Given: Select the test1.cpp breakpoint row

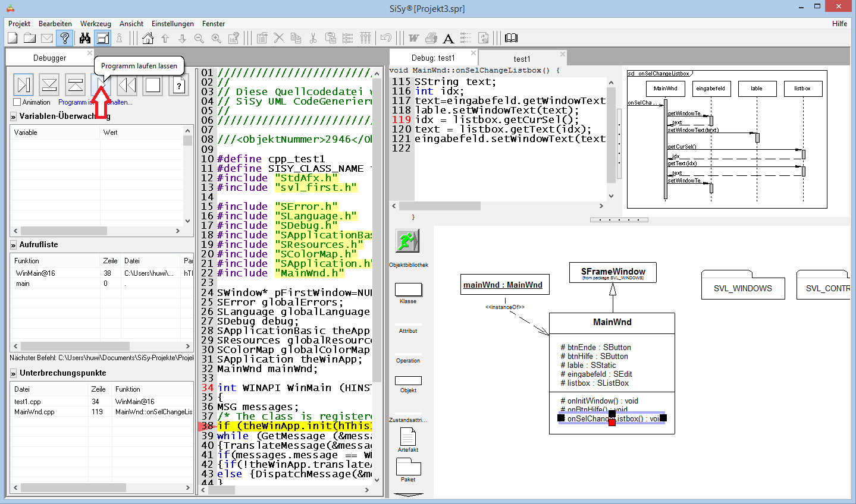Looking at the screenshot, I should (x=28, y=402).
